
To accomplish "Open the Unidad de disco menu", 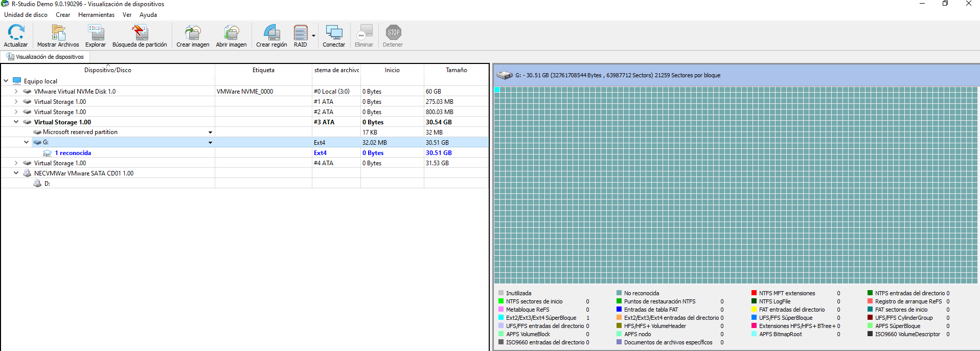I will coord(26,15).
